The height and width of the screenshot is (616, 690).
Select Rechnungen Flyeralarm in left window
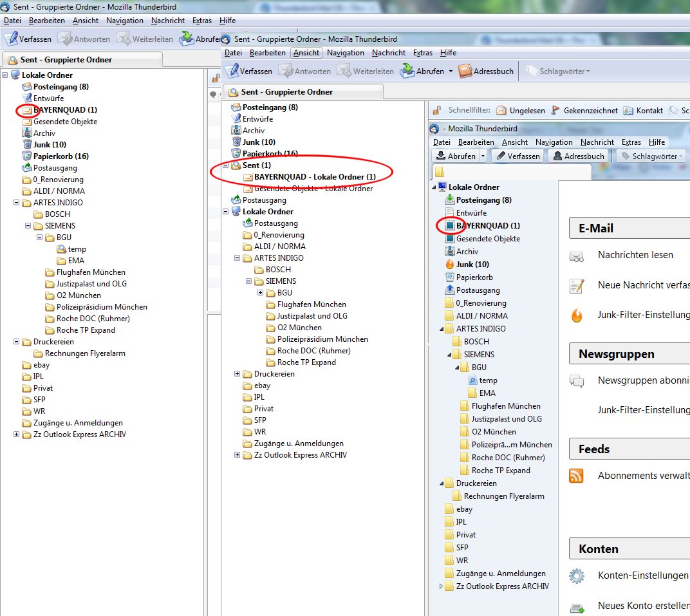pyautogui.click(x=85, y=353)
